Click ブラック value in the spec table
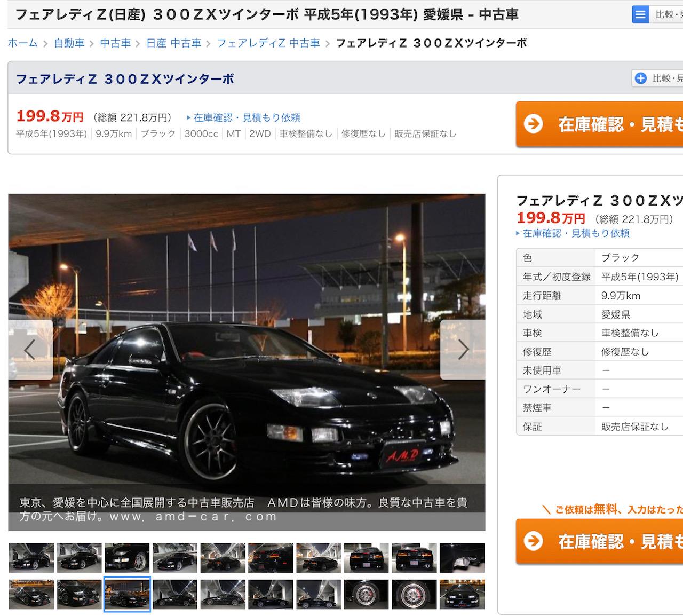 [620, 258]
